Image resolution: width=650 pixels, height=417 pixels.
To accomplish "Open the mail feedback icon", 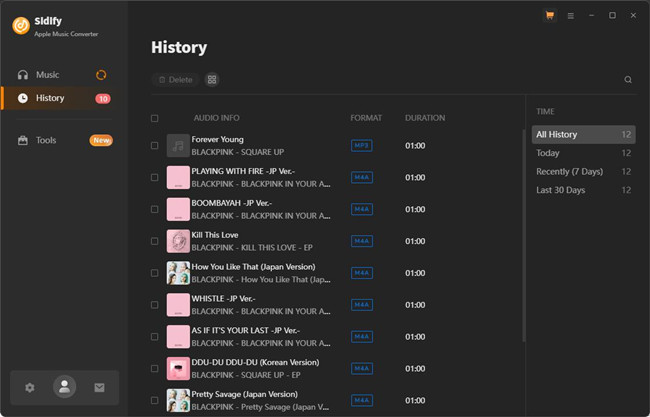I will (99, 388).
